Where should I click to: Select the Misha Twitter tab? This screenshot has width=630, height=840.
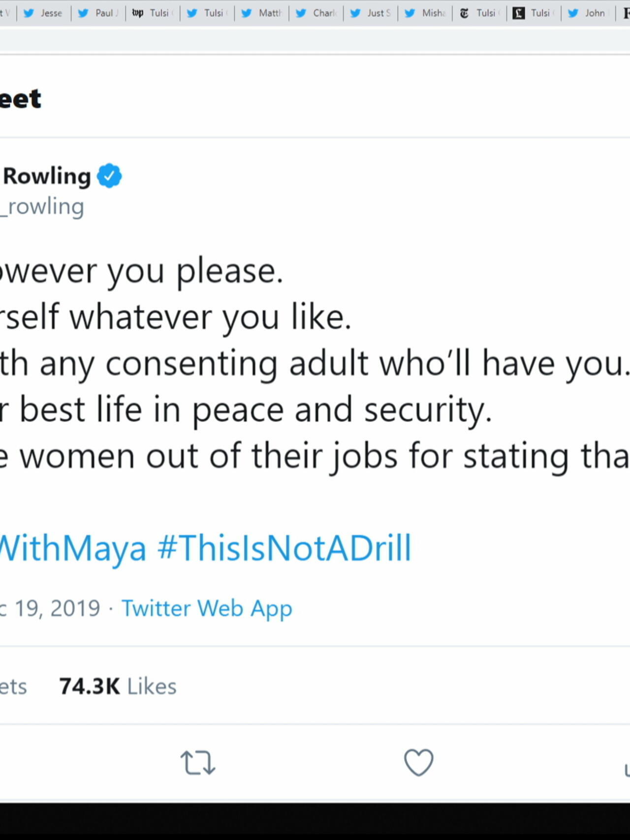tap(425, 13)
